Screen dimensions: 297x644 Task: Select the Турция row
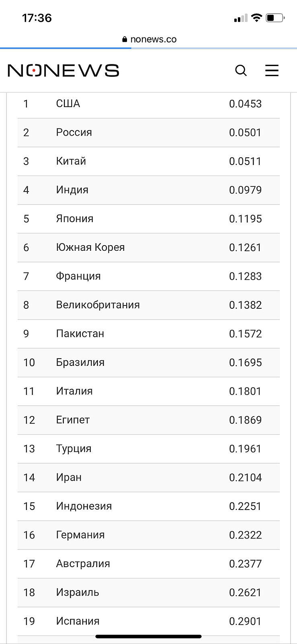click(148, 448)
